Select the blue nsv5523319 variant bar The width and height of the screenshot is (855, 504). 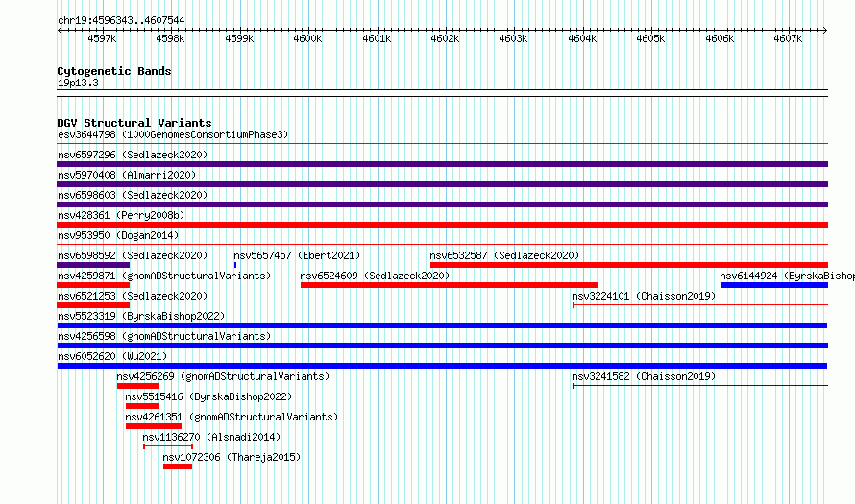[x=442, y=325]
